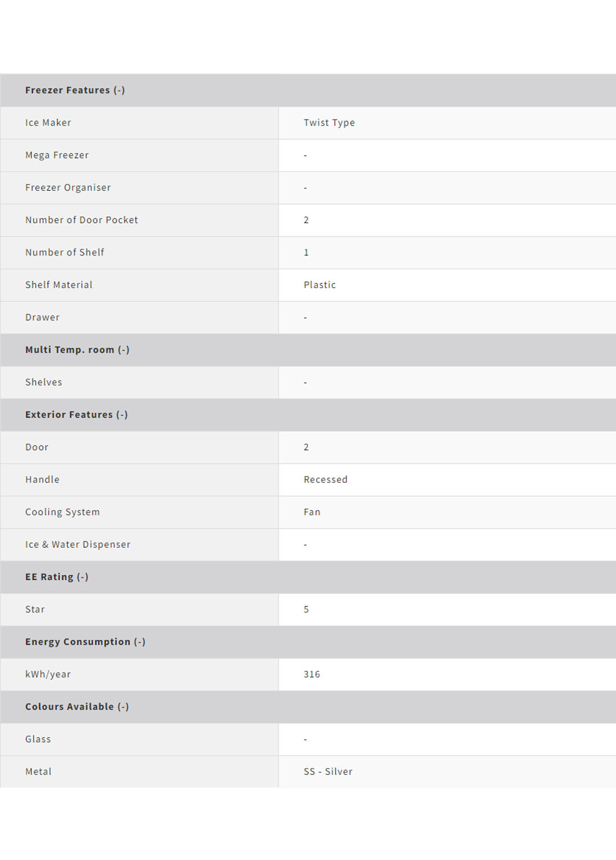Click the Freezer Organiser row label
The image size is (616, 860).
[68, 188]
